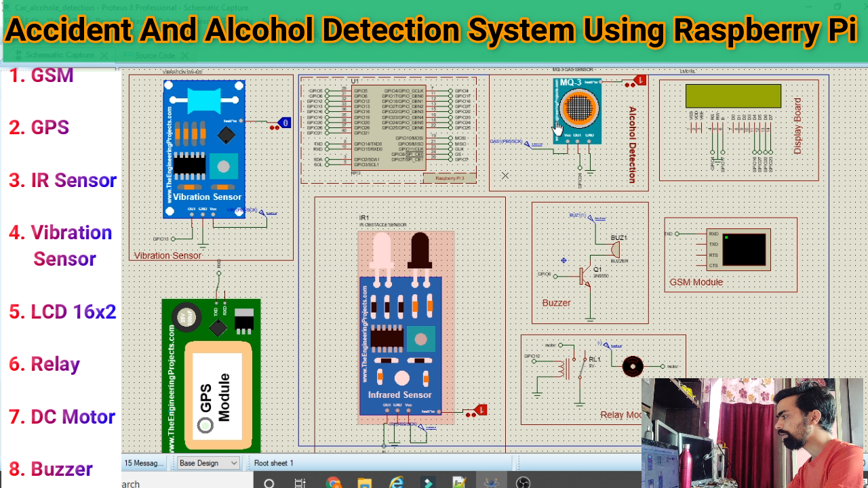Open Filmora from the taskbar
Viewport: 868px width, 488px height.
tap(428, 483)
